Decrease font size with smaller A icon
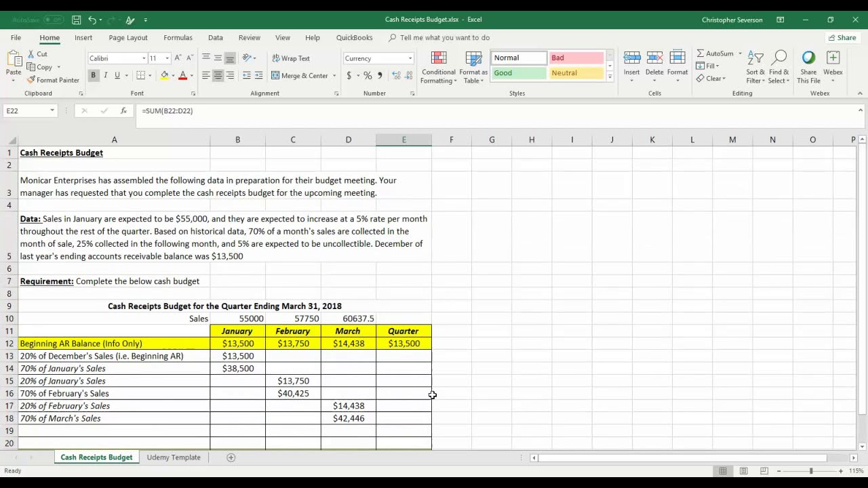868x488 pixels. [x=189, y=58]
